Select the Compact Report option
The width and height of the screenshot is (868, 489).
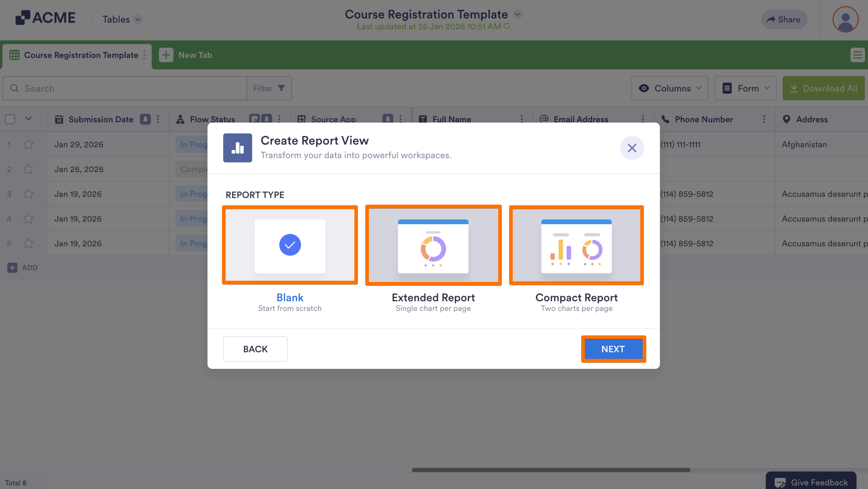point(576,245)
